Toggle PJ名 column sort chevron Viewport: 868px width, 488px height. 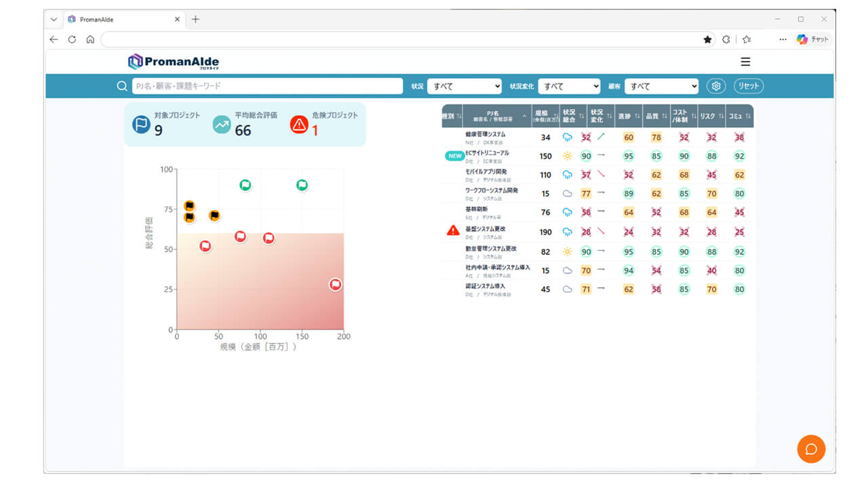tap(524, 117)
